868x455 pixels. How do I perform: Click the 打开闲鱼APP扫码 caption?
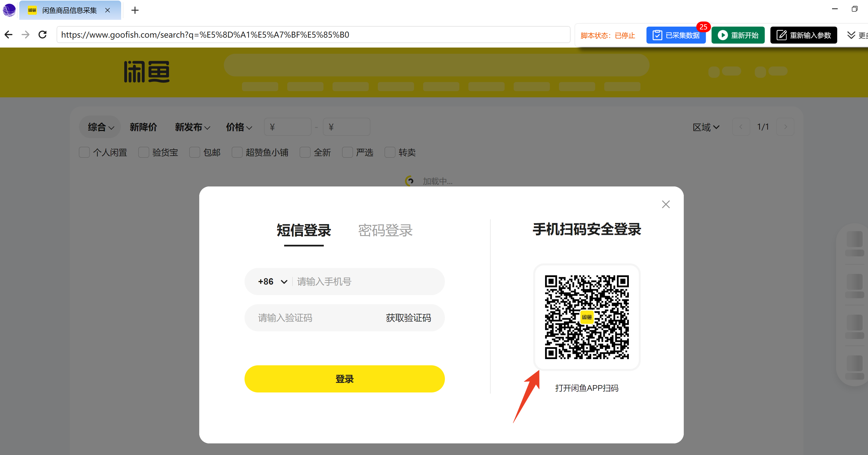pos(587,388)
